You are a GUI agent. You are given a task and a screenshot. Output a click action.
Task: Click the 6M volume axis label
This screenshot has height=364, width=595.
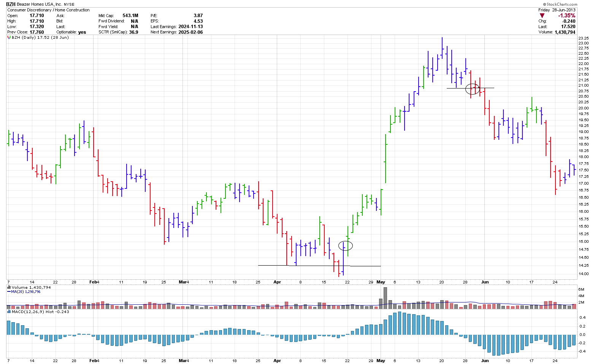pyautogui.click(x=581, y=290)
